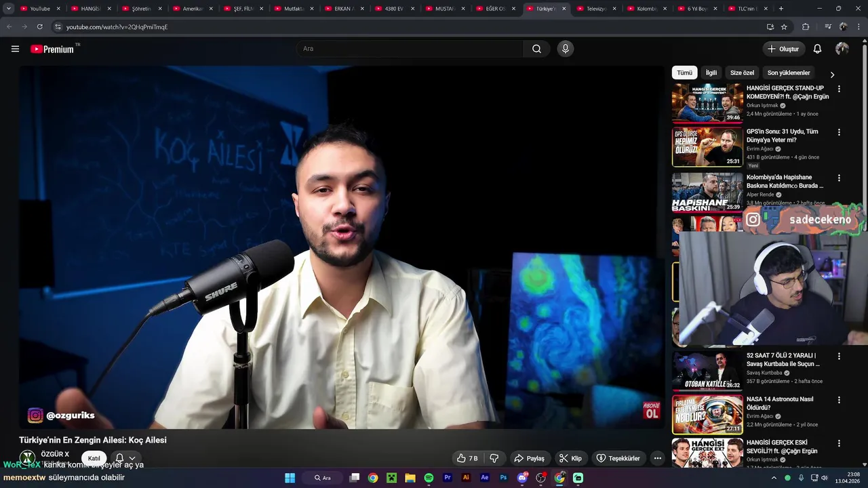
Task: Open Illustrator from the taskbar
Action: pyautogui.click(x=466, y=478)
